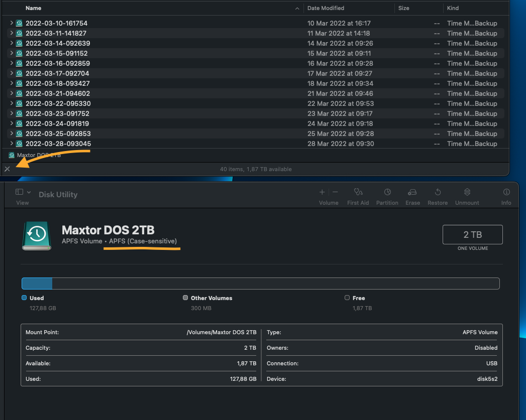Sort Finder list by Name column
The width and height of the screenshot is (526, 420).
coord(33,8)
